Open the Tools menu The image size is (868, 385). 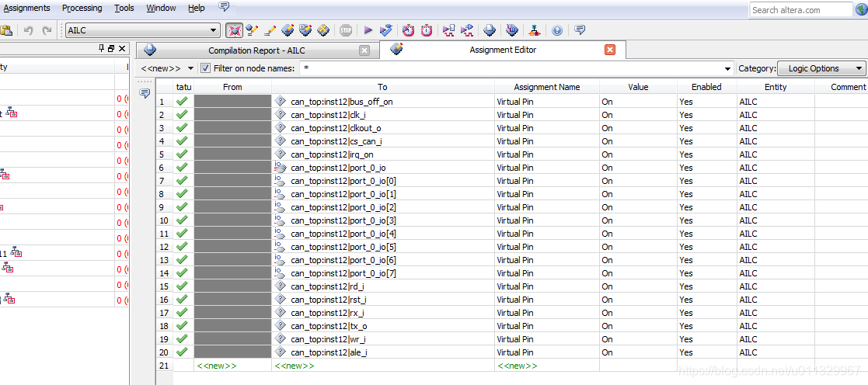124,8
